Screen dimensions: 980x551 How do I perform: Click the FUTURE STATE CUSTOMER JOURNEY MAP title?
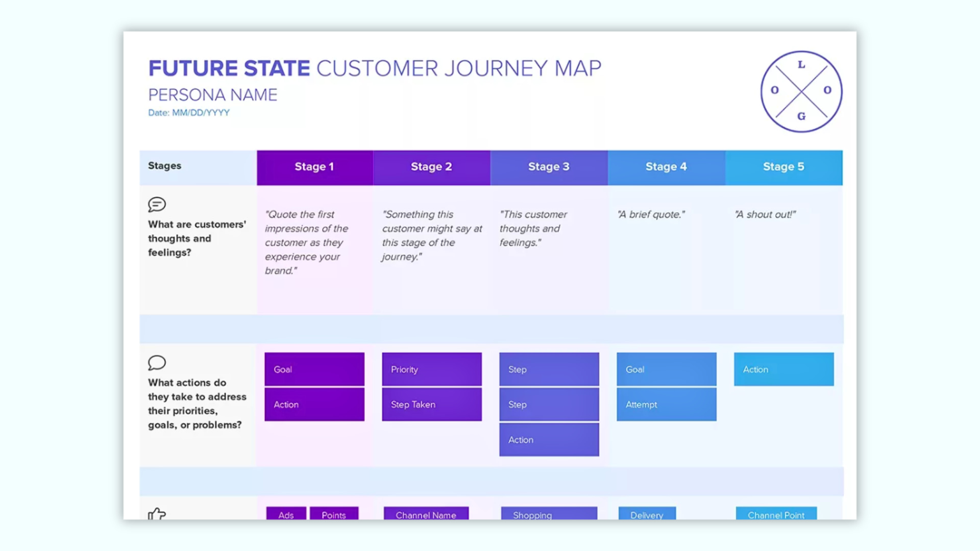(375, 68)
